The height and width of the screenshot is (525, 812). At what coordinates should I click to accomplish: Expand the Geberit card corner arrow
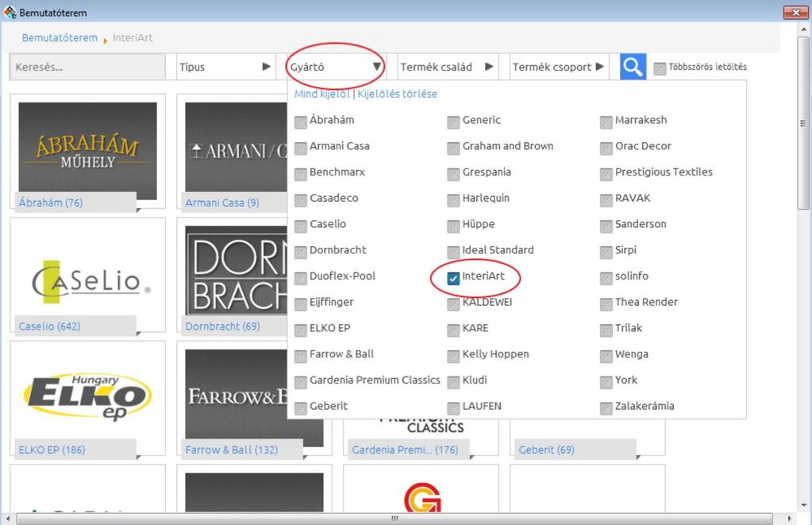click(638, 457)
